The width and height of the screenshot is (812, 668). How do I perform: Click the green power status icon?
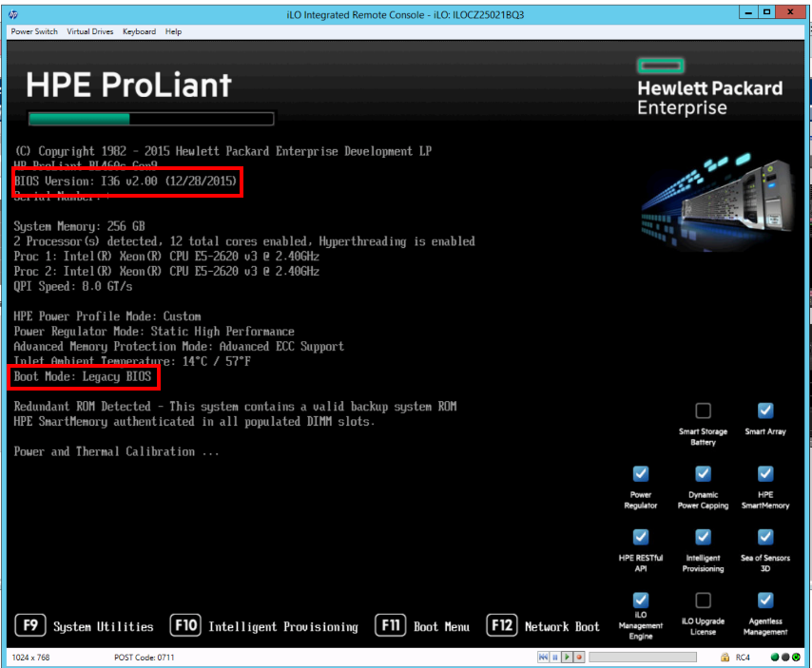[796, 658]
